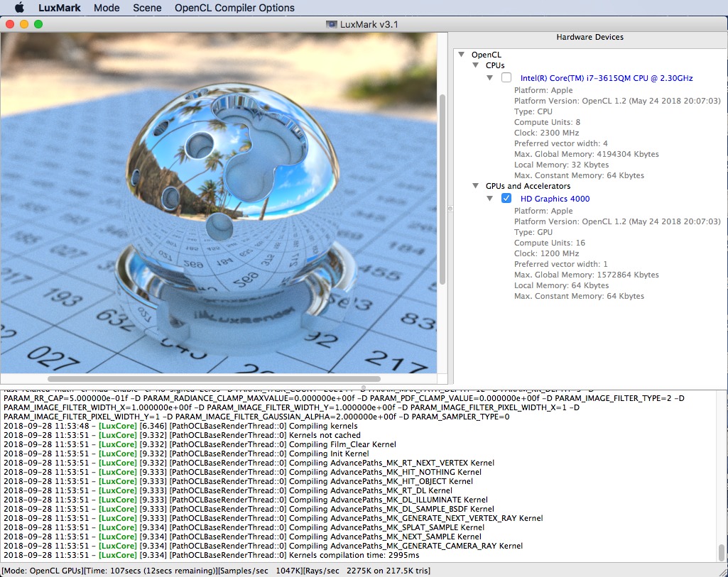The image size is (728, 577).
Task: Click the red close window button
Action: click(x=10, y=24)
